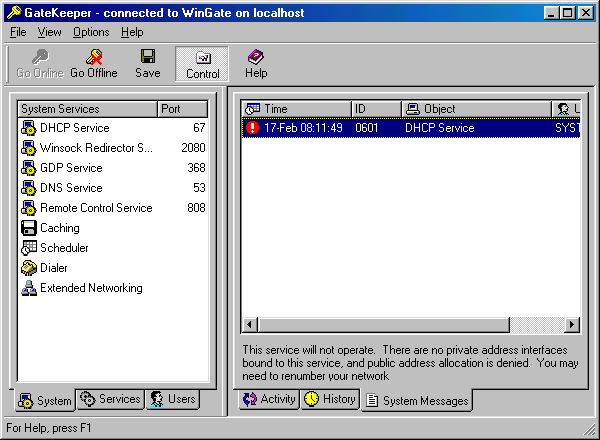600x440 pixels.
Task: Open the Options menu
Action: [91, 32]
